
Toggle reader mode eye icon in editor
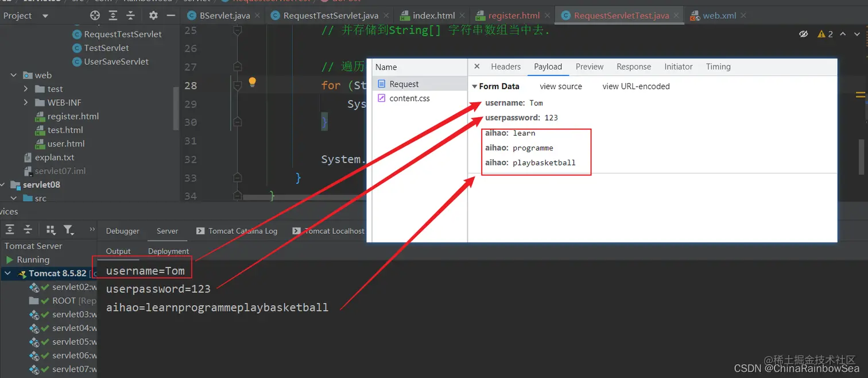[x=804, y=34]
